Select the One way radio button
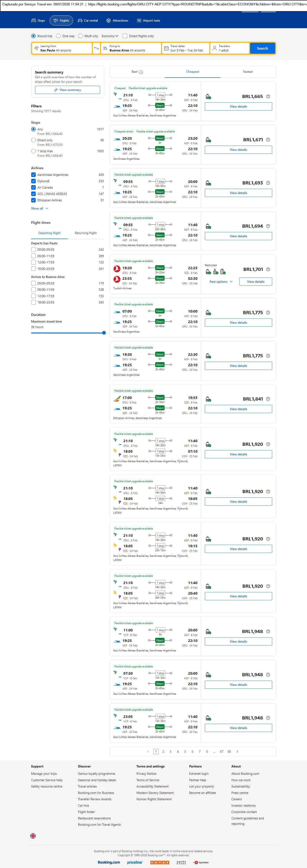 click(x=58, y=36)
